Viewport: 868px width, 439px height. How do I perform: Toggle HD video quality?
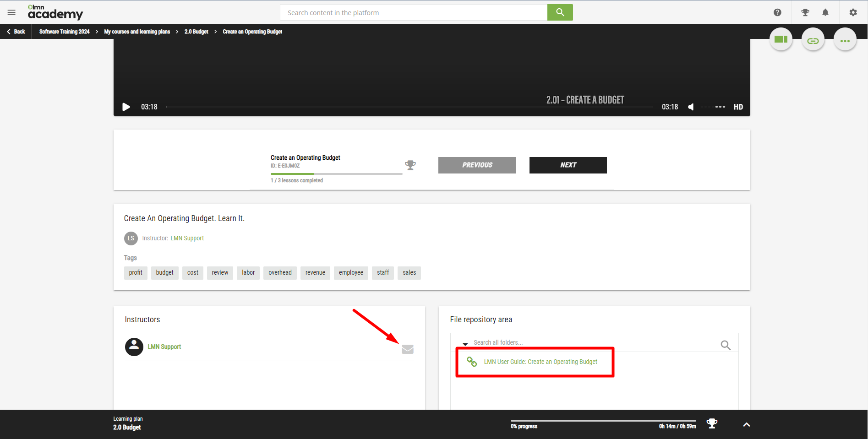tap(738, 107)
